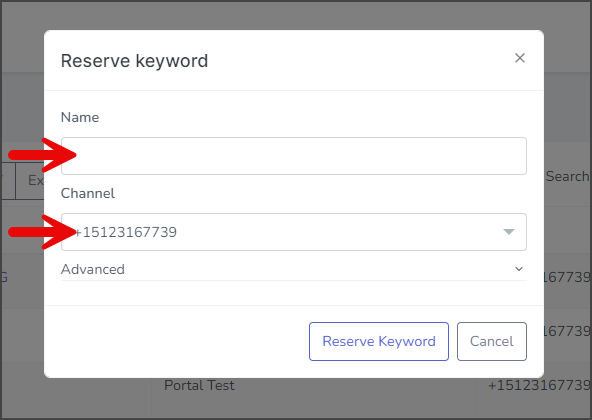Screen dimensions: 592x420
Task: Click the Reserve keyword dialog title
Action: tap(134, 61)
